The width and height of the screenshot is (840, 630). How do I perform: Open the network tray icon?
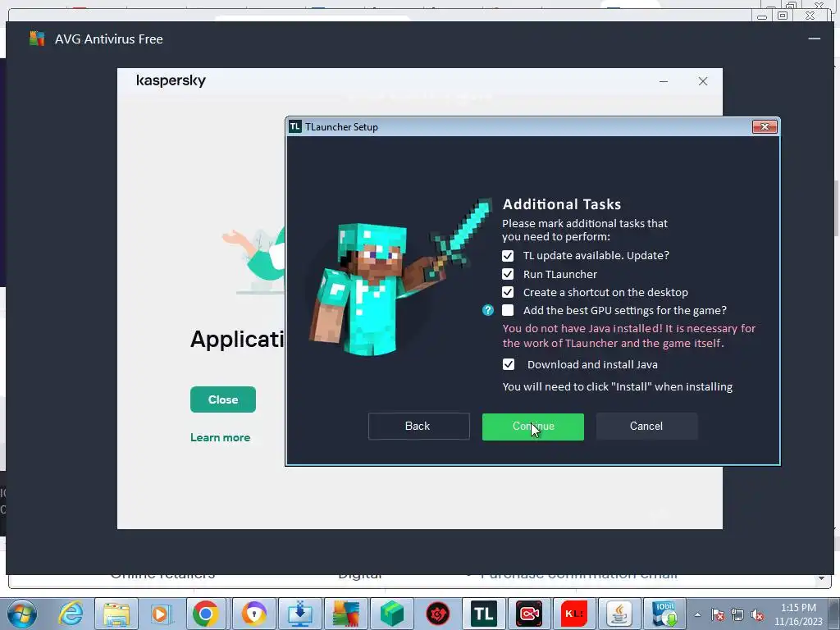[737, 615]
